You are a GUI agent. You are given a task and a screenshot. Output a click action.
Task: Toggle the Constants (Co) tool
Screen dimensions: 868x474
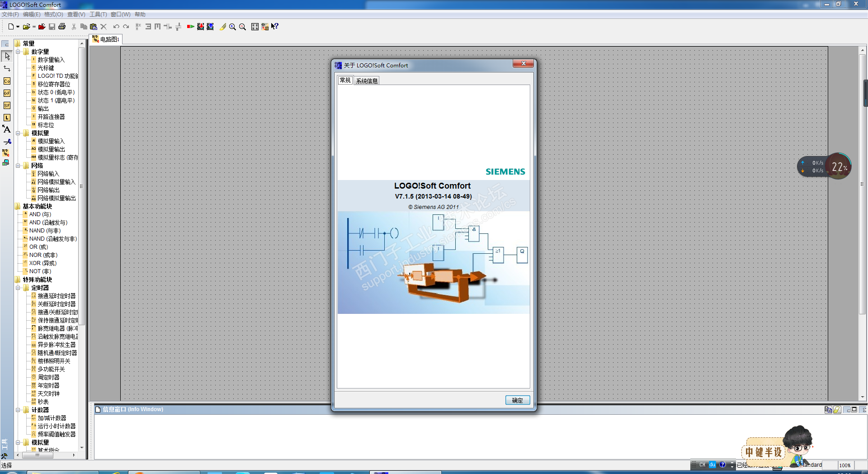(x=7, y=81)
